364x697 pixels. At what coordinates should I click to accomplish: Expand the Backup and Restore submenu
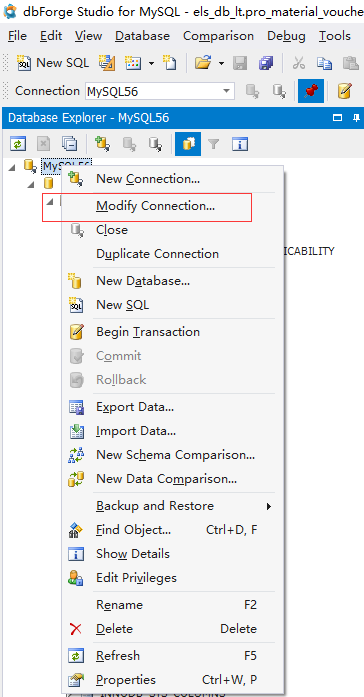click(x=172, y=506)
